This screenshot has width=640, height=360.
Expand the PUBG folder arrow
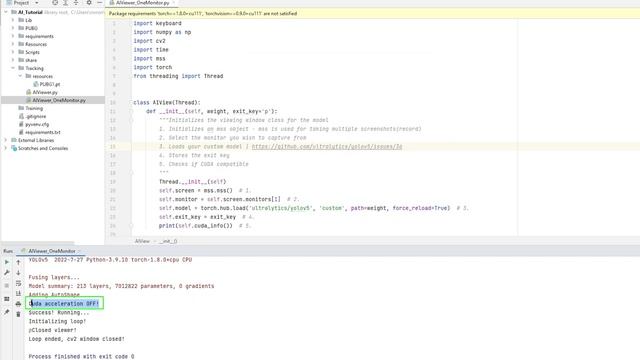pos(13,28)
